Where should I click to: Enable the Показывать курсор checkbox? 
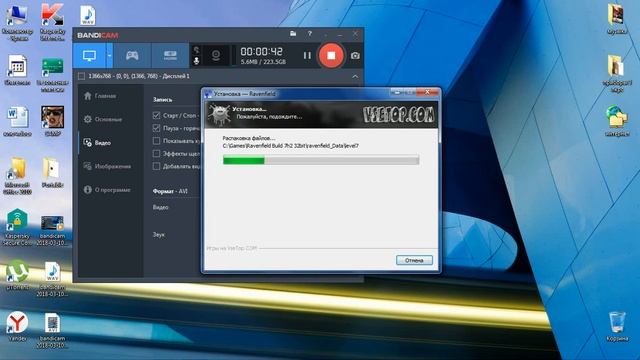(x=156, y=141)
